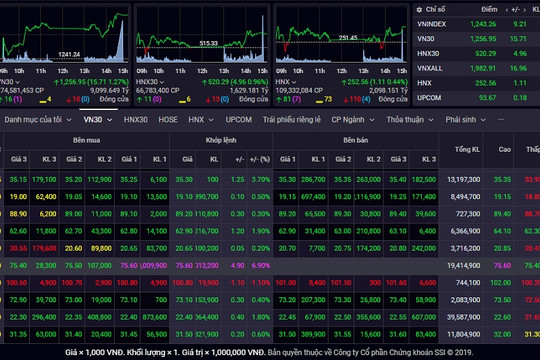540x360 pixels.
Task: Click total volume 13,197,300
Action: (464, 179)
